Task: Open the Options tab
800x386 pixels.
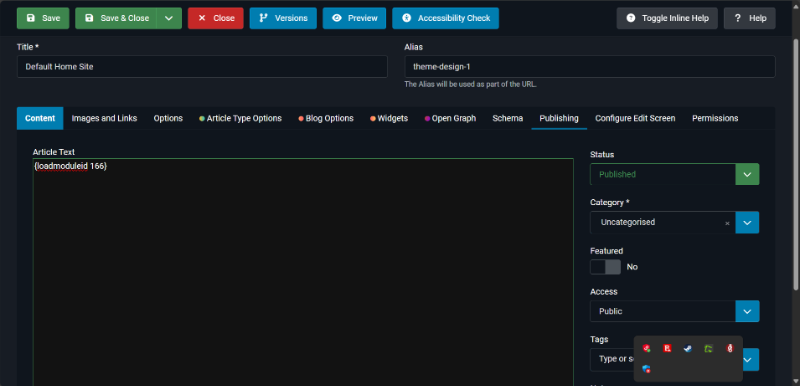Action: click(x=168, y=118)
